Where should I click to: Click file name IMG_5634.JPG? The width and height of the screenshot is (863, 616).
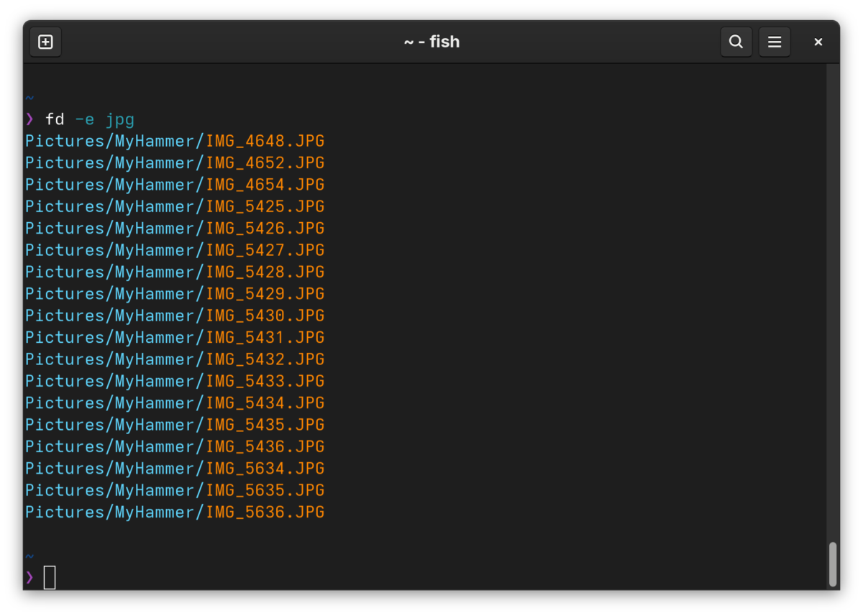pos(265,468)
